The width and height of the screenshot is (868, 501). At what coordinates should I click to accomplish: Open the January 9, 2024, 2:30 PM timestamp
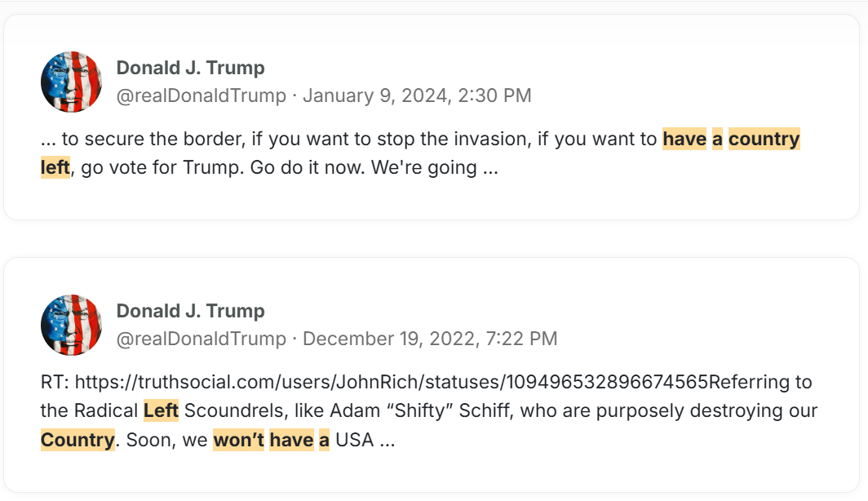pyautogui.click(x=417, y=95)
